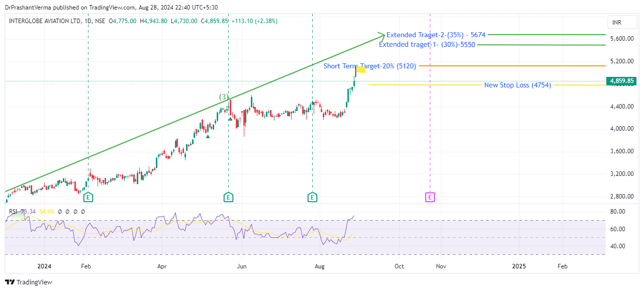This screenshot has width=644, height=291.
Task: Click the 5,200.00 price axis label
Action: (621, 61)
